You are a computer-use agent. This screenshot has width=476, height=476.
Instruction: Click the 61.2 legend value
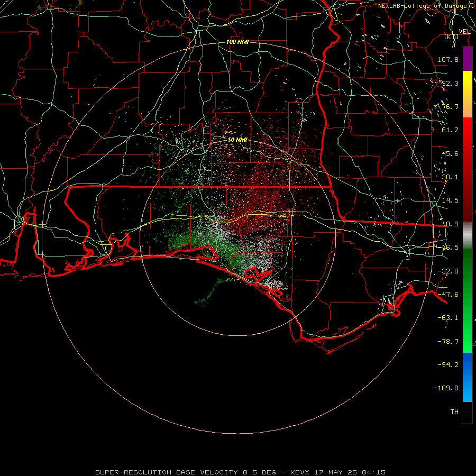(x=450, y=130)
